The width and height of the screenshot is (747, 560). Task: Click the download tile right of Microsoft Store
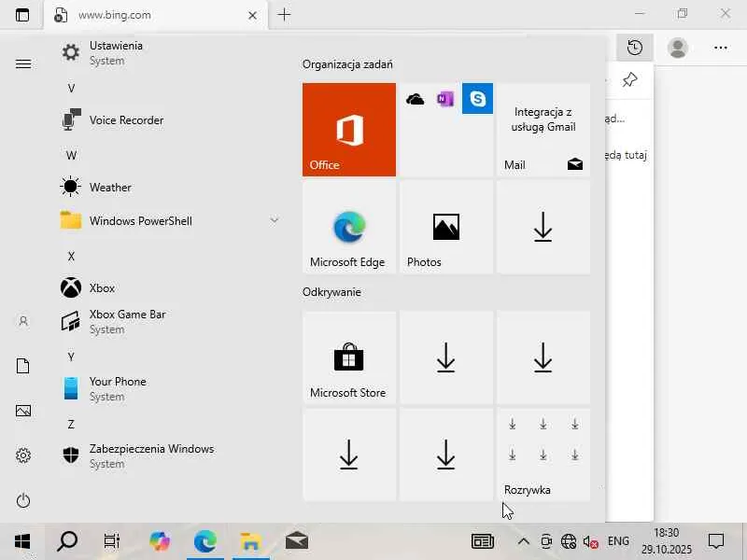446,357
